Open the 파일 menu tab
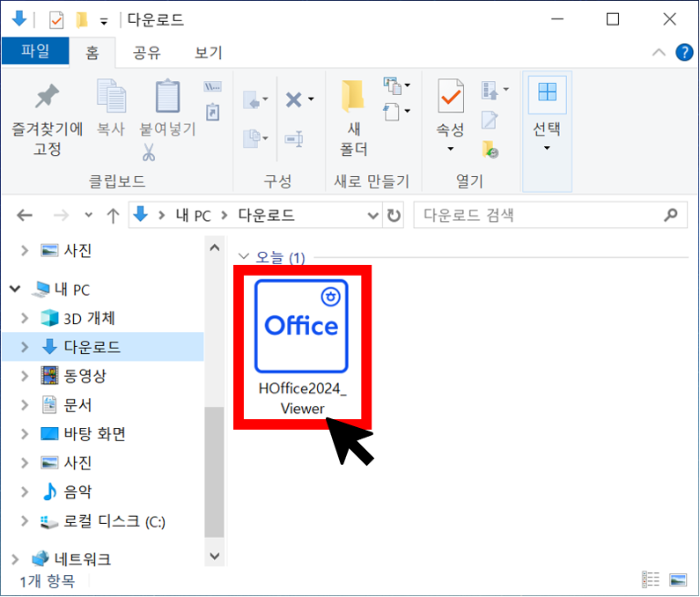This screenshot has width=700, height=597. coord(35,50)
